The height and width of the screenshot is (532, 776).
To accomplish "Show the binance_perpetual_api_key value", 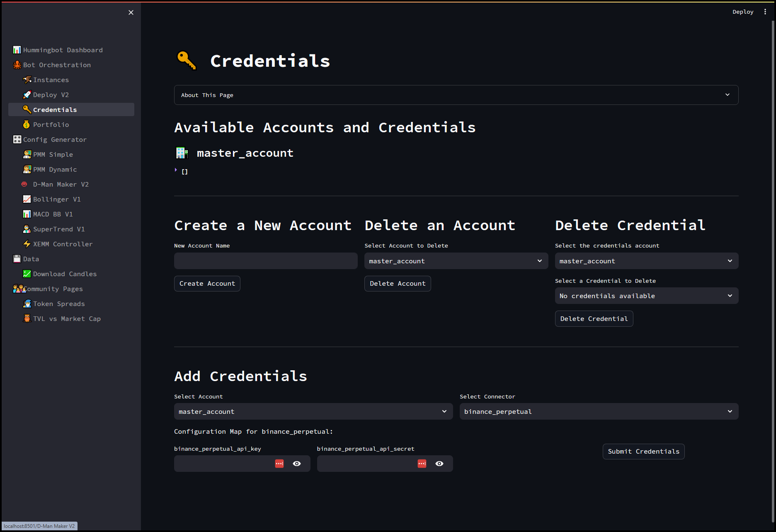I will (297, 464).
